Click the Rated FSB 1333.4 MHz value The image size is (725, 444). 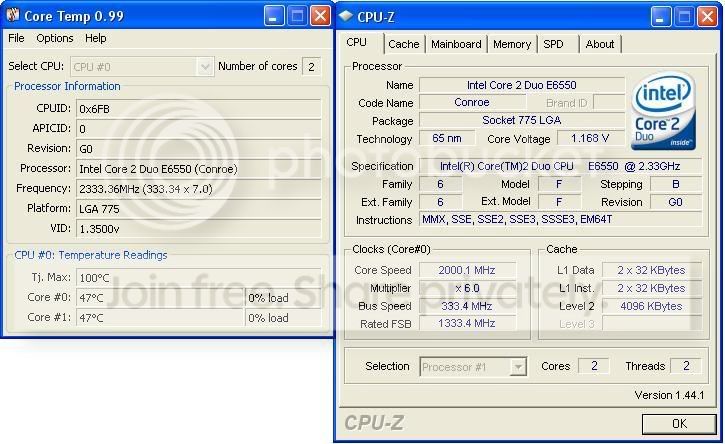467,323
